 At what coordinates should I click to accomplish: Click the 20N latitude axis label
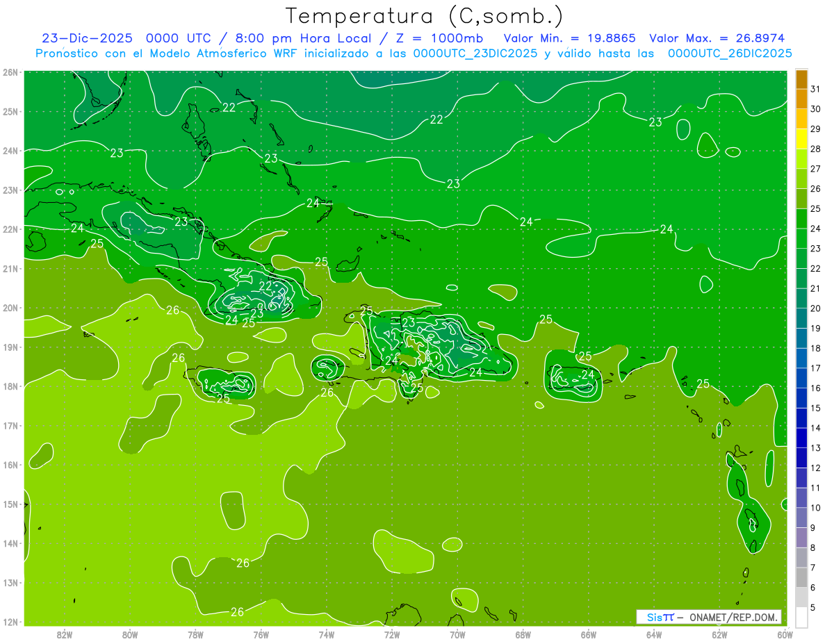(10, 308)
